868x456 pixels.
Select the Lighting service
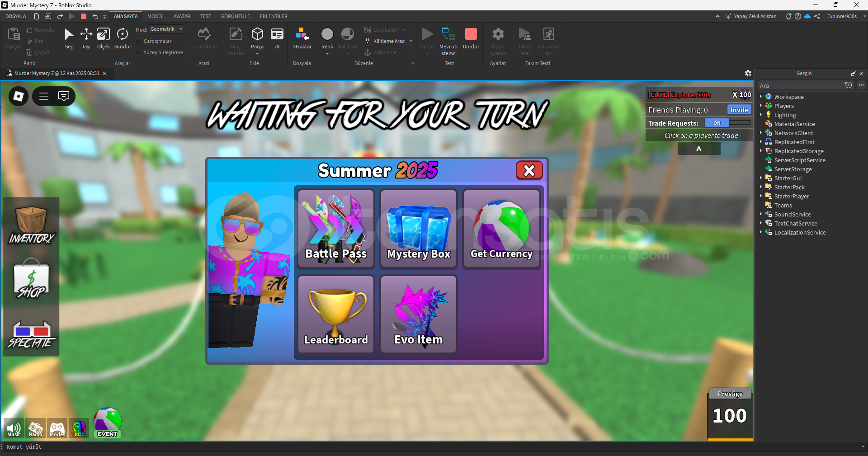pos(785,115)
